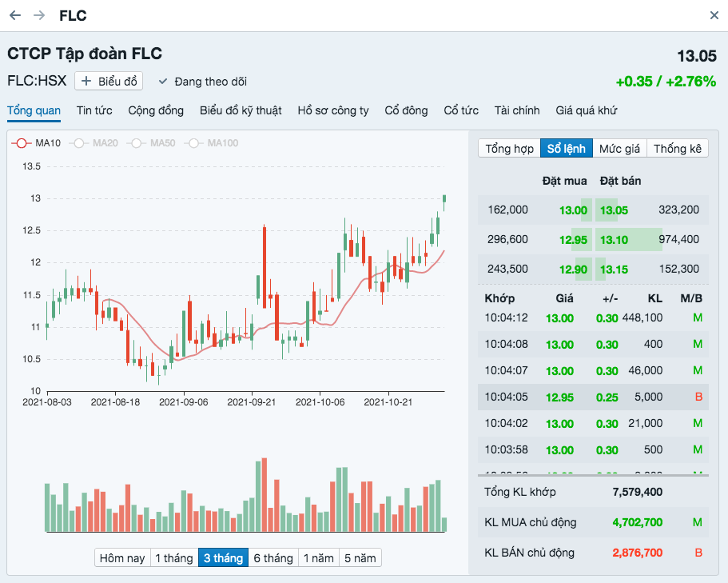Click KL MUA chủ động value 4,702,700
This screenshot has width=728, height=583.
(637, 522)
